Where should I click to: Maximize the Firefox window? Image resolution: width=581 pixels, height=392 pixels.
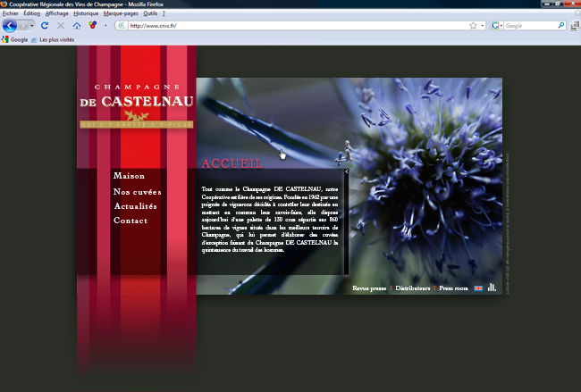(x=557, y=4)
